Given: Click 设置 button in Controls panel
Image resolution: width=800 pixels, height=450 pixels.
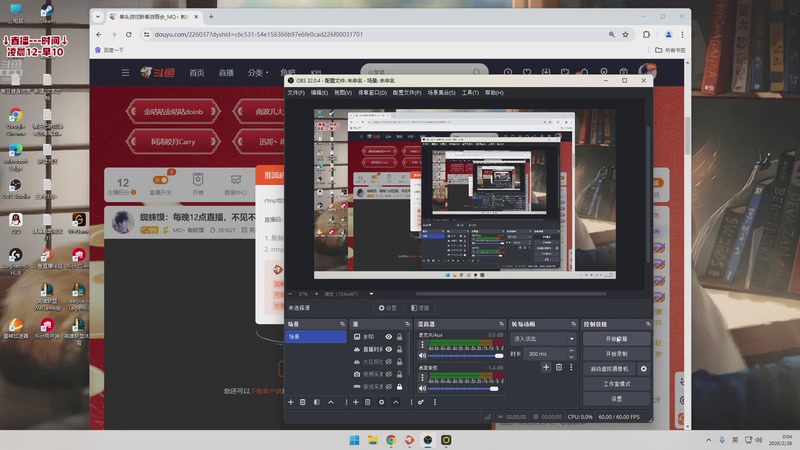Looking at the screenshot, I should tap(617, 398).
